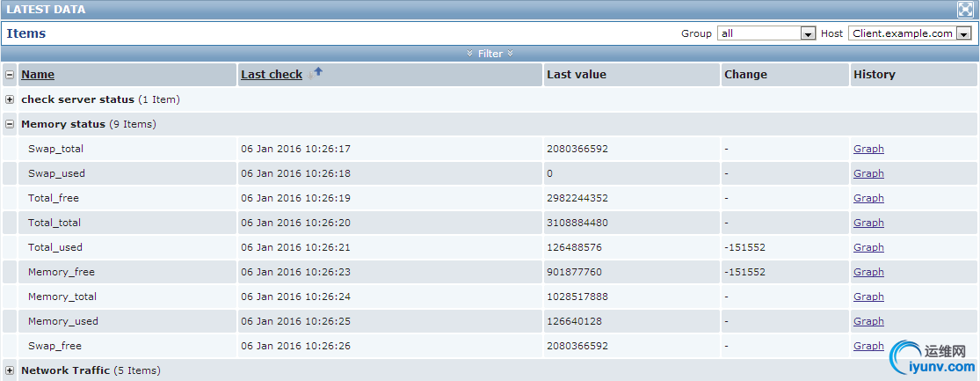Open Graph link for Memory_used
The height and width of the screenshot is (381, 980).
pos(868,321)
